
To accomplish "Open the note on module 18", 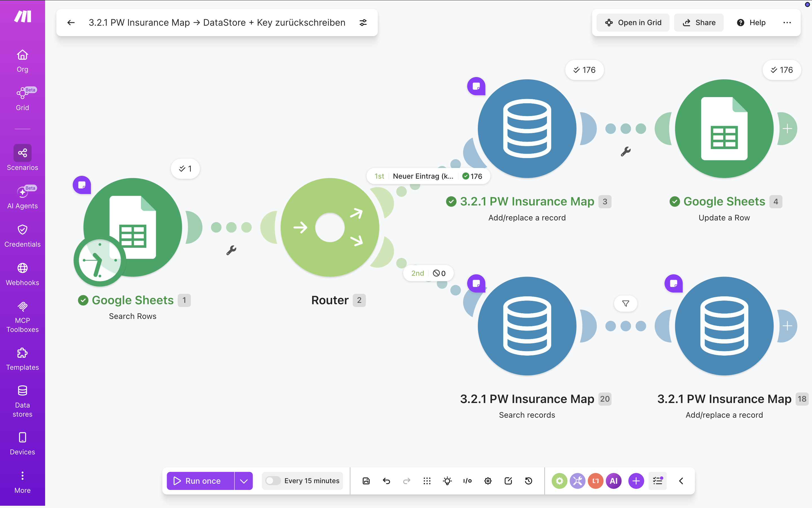I will tap(673, 284).
